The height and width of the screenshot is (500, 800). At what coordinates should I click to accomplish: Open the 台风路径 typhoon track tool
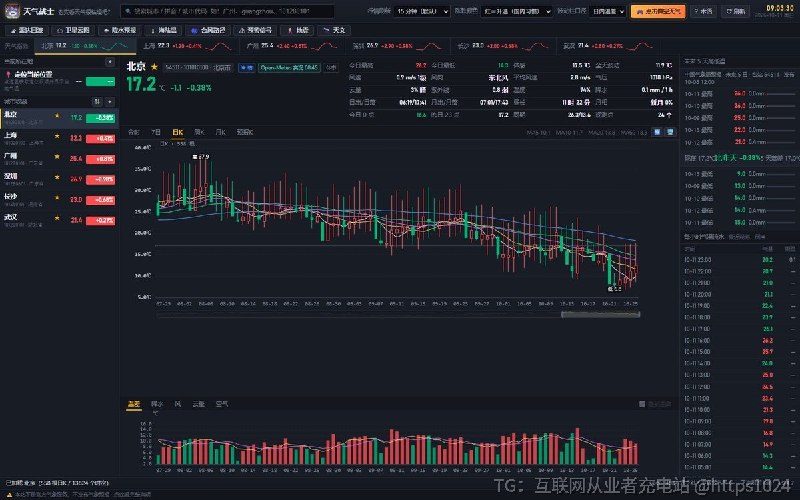point(208,31)
